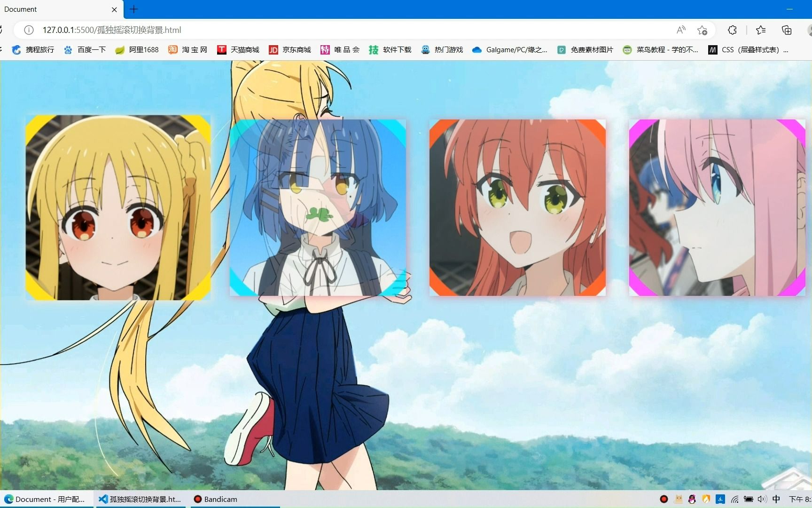Image resolution: width=812 pixels, height=508 pixels.
Task: Open the volume speaker tray icon
Action: pos(762,499)
